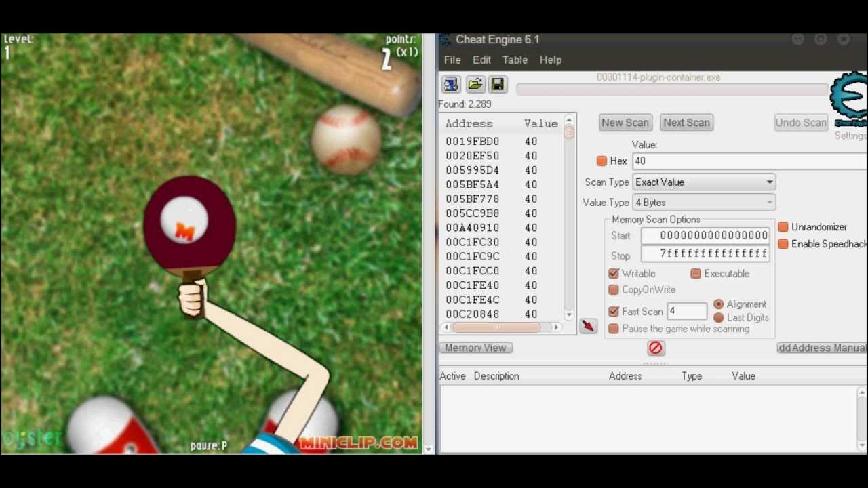The image size is (868, 488).
Task: Select address 0020EF50 in results
Action: [472, 156]
